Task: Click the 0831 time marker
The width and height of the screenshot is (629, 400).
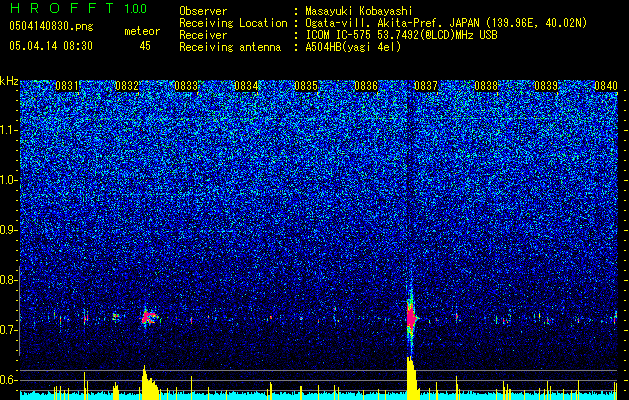Action: 67,86
